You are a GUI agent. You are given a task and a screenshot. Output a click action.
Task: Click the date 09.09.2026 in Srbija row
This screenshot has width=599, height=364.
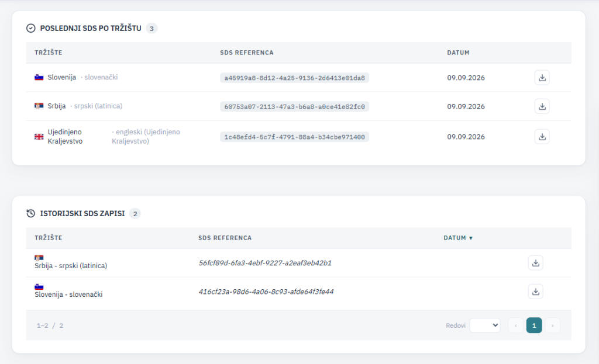pyautogui.click(x=466, y=106)
